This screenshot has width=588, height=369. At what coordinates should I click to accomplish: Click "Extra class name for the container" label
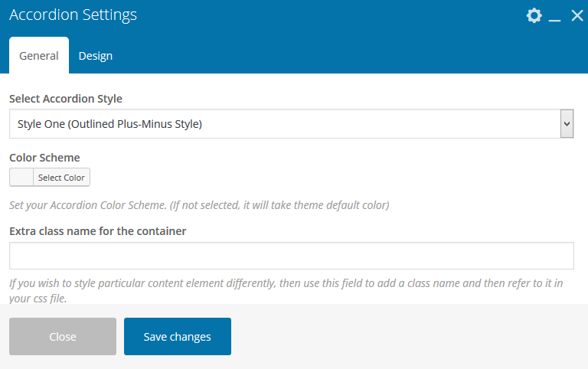(98, 230)
